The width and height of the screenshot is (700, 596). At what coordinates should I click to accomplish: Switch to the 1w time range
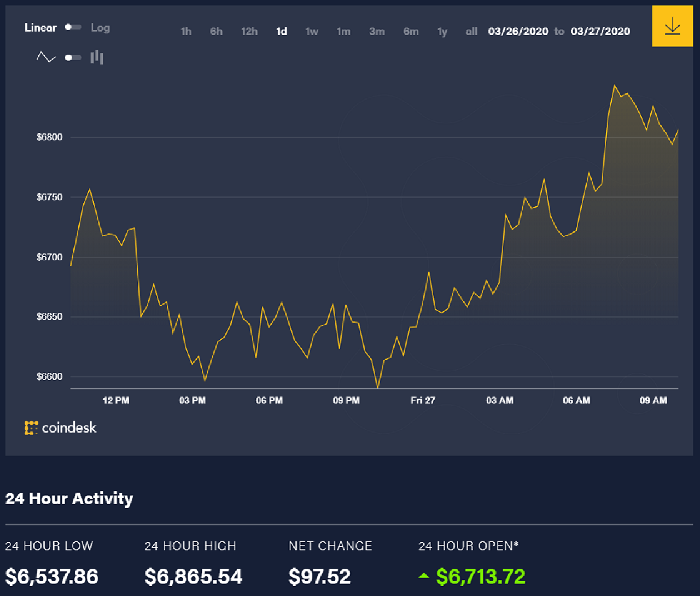pyautogui.click(x=312, y=32)
